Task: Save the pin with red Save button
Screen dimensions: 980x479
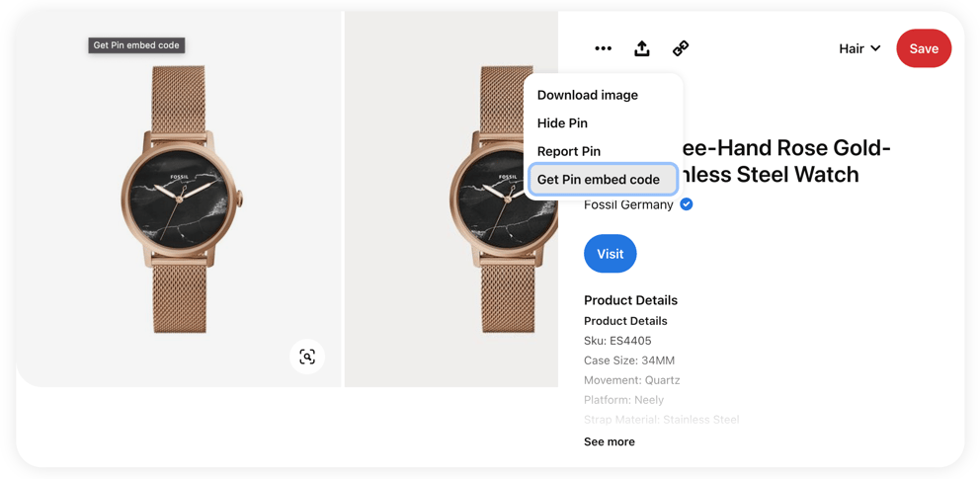Action: click(x=924, y=48)
